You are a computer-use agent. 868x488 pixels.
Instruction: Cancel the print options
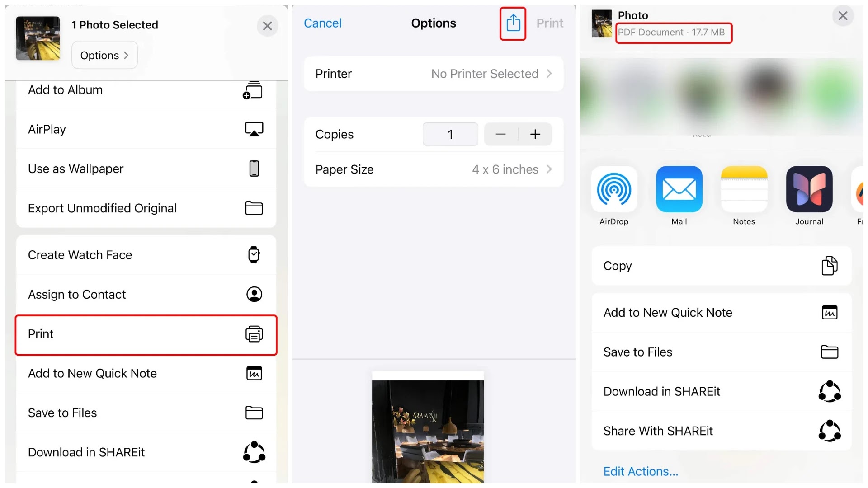322,23
